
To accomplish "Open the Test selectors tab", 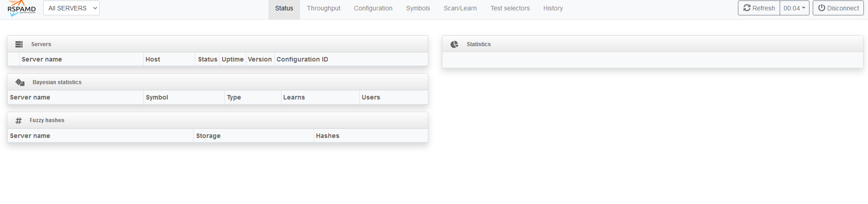I will coord(510,8).
